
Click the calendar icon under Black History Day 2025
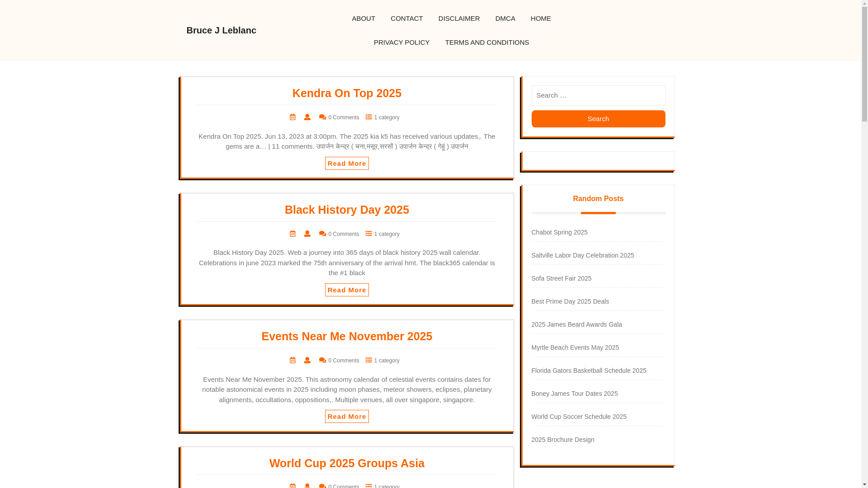[x=292, y=234]
